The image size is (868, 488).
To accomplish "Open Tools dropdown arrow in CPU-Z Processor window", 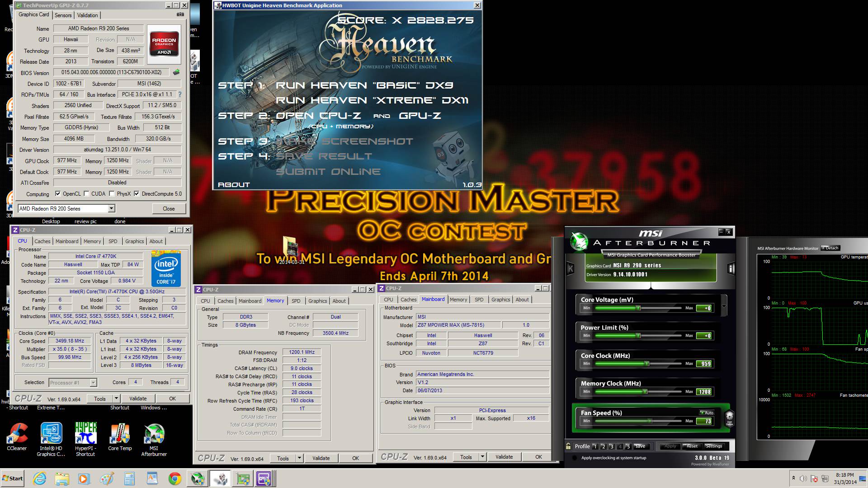I will [x=116, y=399].
